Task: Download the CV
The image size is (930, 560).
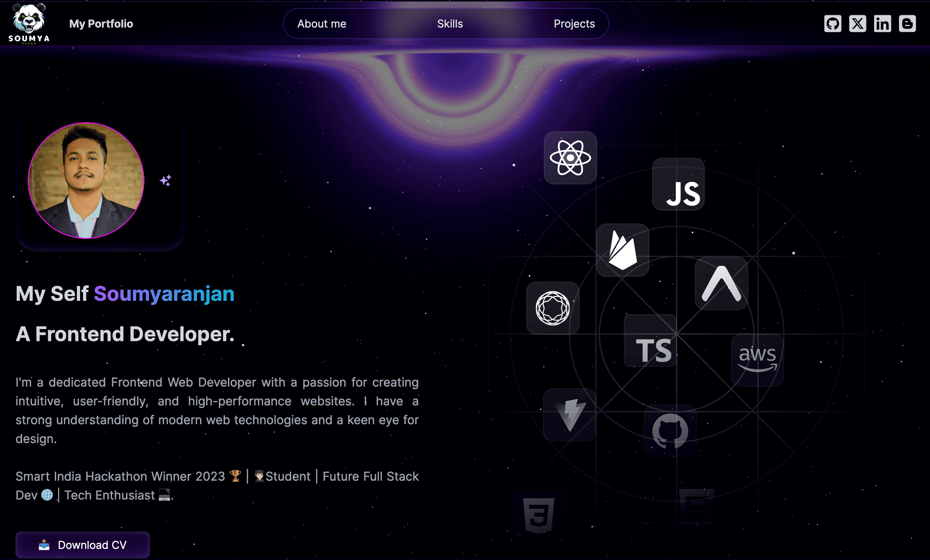Action: tap(83, 545)
